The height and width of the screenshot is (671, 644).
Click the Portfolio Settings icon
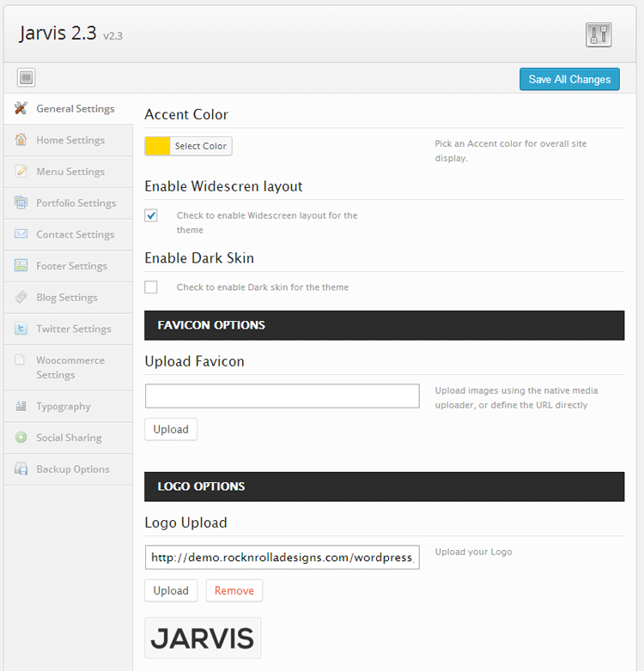tap(21, 203)
